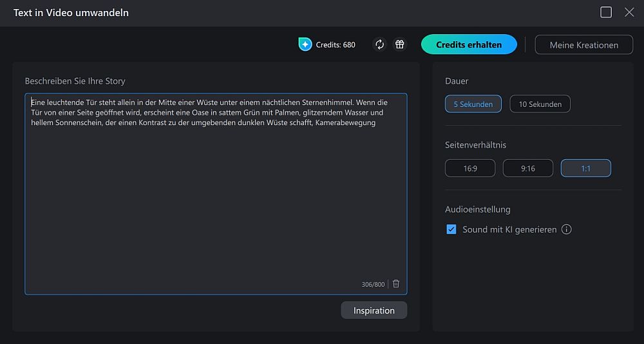Maximize the Text in Video window
This screenshot has height=344, width=644.
(606, 12)
